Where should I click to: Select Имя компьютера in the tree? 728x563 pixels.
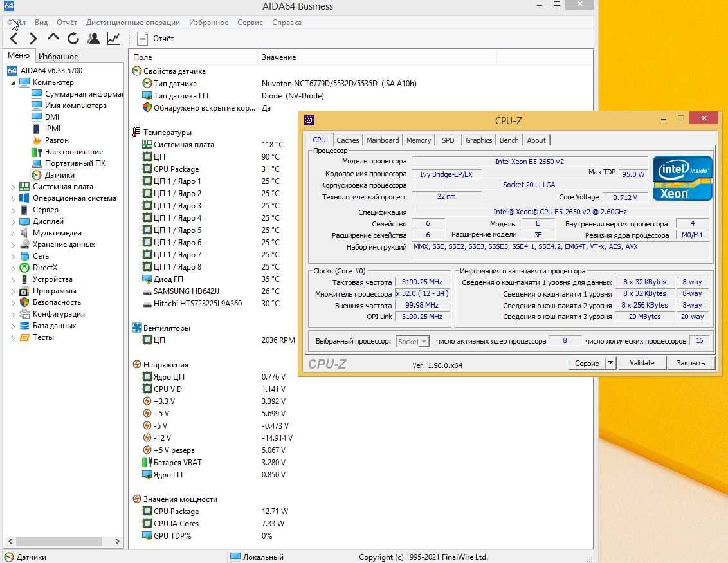click(x=76, y=106)
